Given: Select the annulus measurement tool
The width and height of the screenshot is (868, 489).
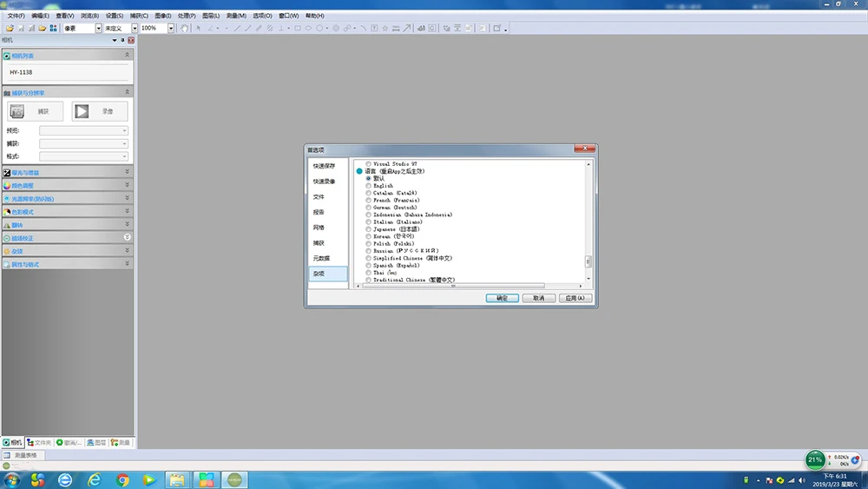Looking at the screenshot, I should (x=335, y=29).
